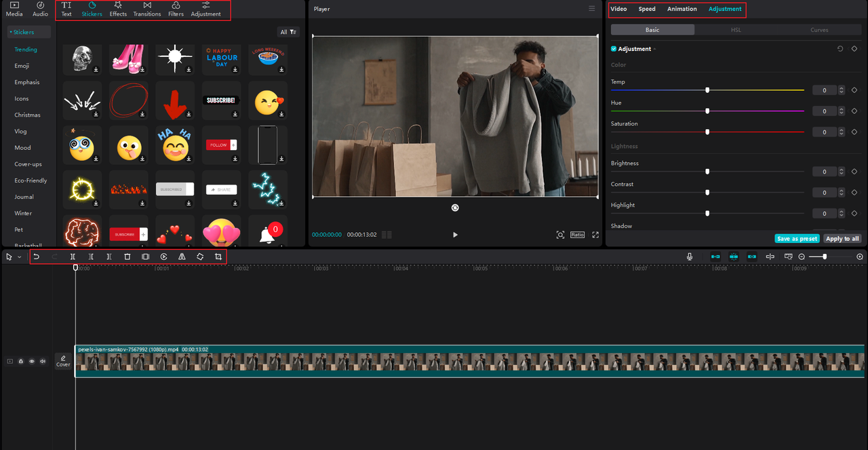This screenshot has height=450, width=868.
Task: Click the timeline zoom slider handle
Action: pyautogui.click(x=825, y=257)
